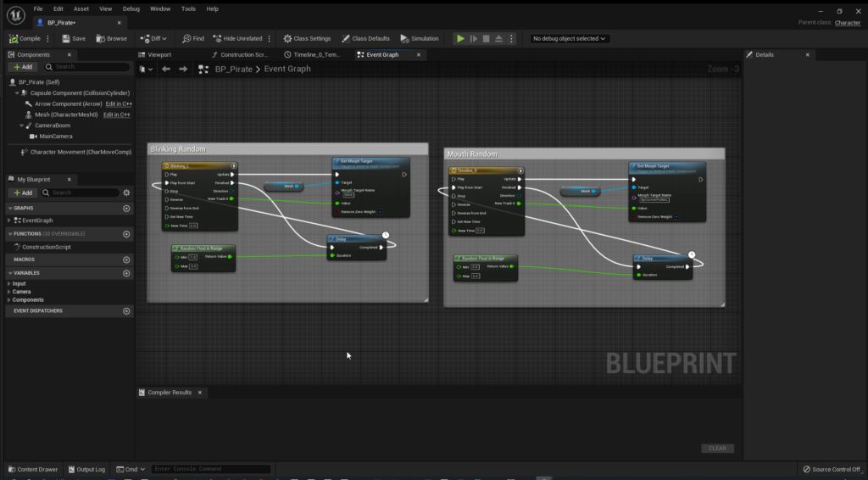Open Browse to locate asset
This screenshot has height=480, width=868.
[111, 38]
